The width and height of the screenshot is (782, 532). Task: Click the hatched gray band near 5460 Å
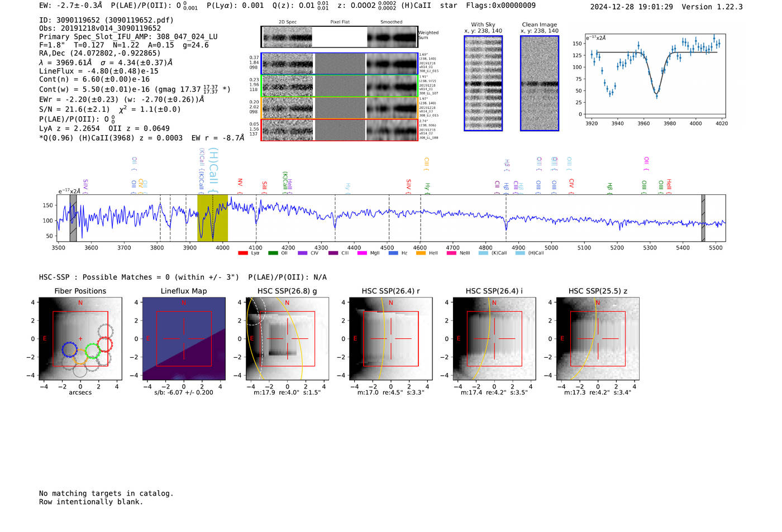(703, 218)
